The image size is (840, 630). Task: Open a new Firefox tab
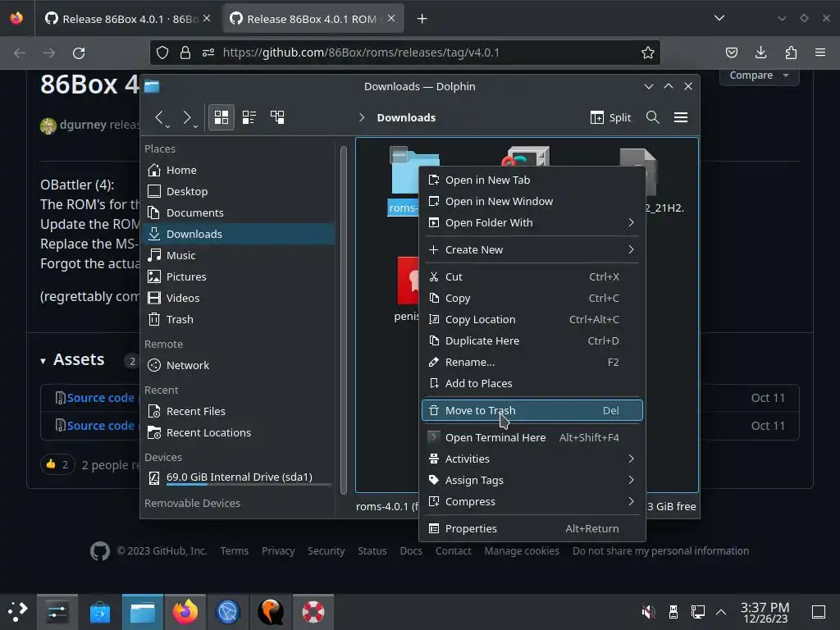point(422,19)
